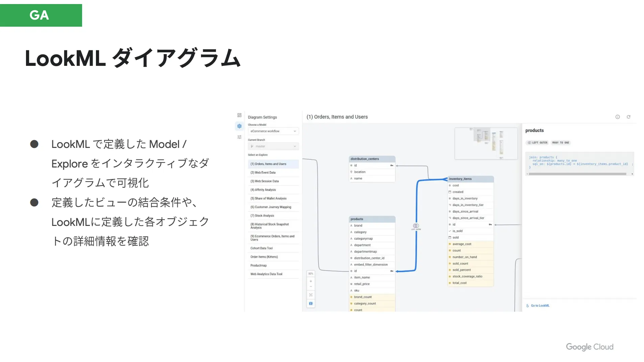Click the retail_price field in products

(x=372, y=284)
